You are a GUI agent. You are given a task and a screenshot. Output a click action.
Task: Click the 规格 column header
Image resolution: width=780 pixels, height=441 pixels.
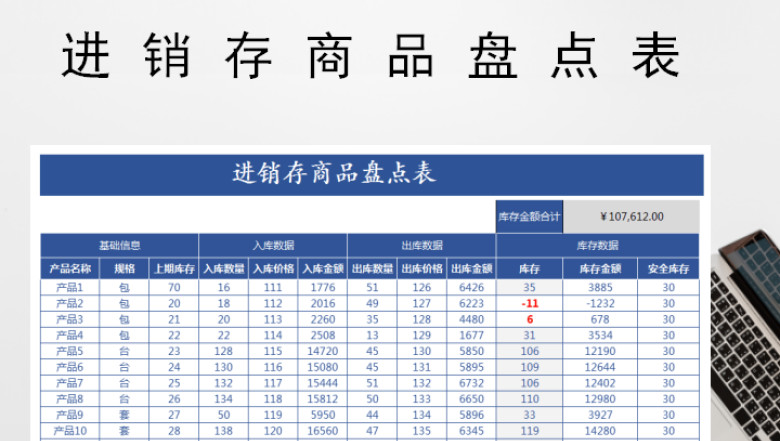124,269
